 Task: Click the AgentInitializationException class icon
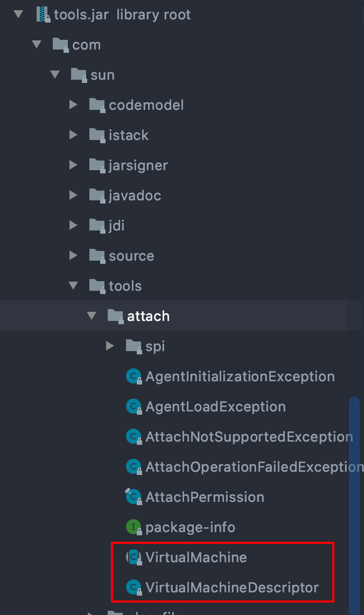coord(133,376)
